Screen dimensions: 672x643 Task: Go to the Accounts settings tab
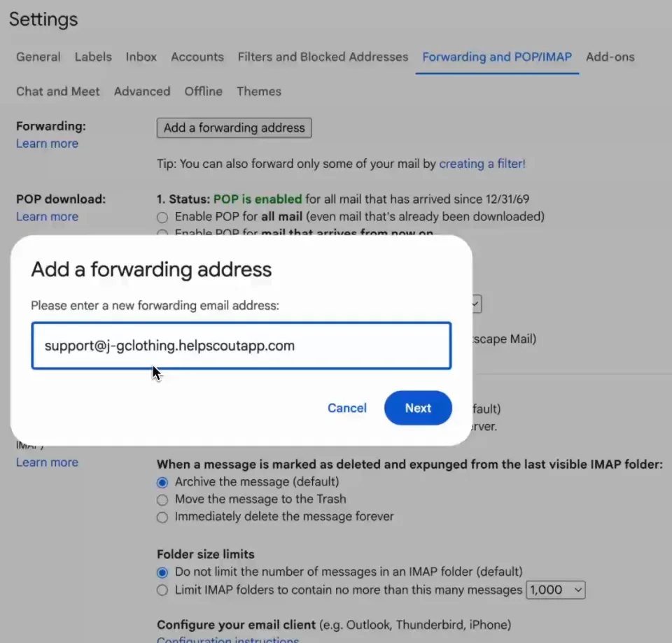tap(197, 57)
